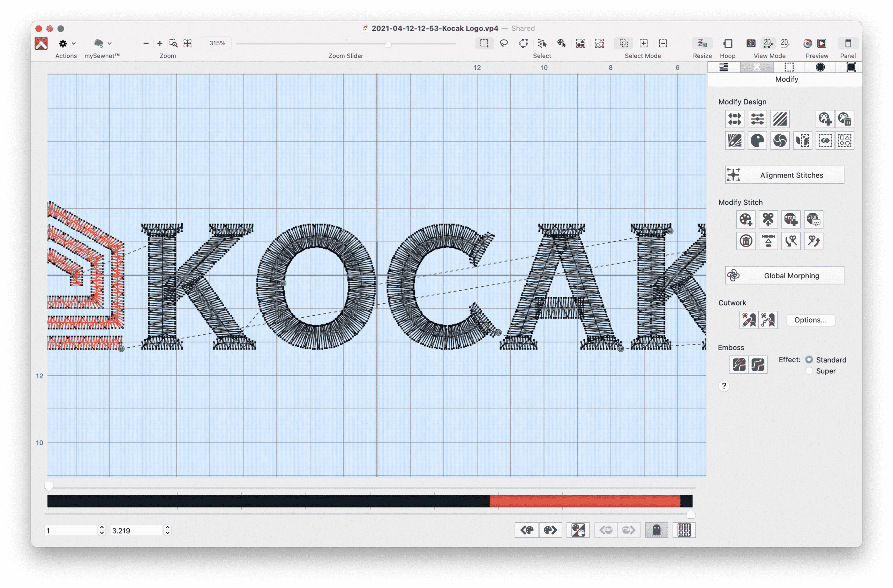
Task: Click the Select None shapes icon
Action: 600,43
